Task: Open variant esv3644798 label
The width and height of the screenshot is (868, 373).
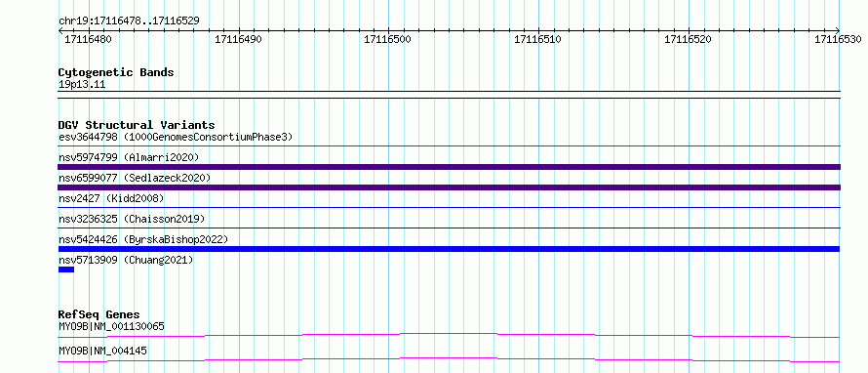Action: [176, 137]
